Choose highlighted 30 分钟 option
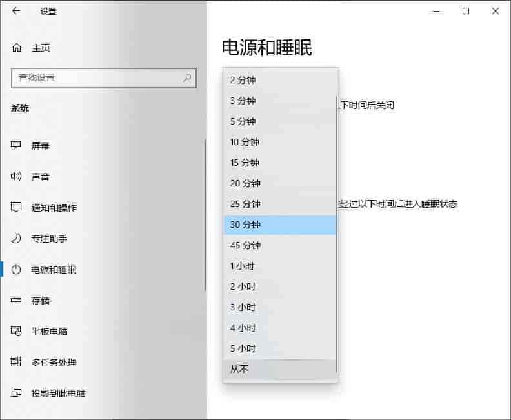511x420 pixels. click(279, 225)
